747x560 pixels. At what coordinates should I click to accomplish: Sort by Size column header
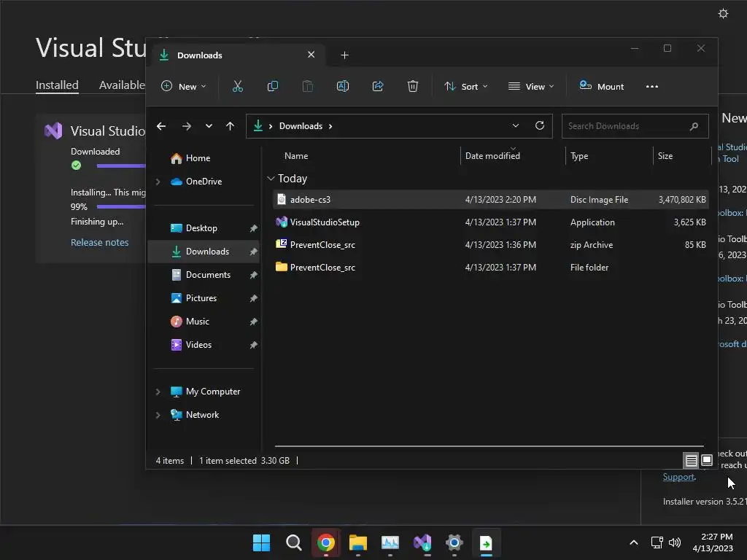pyautogui.click(x=665, y=156)
